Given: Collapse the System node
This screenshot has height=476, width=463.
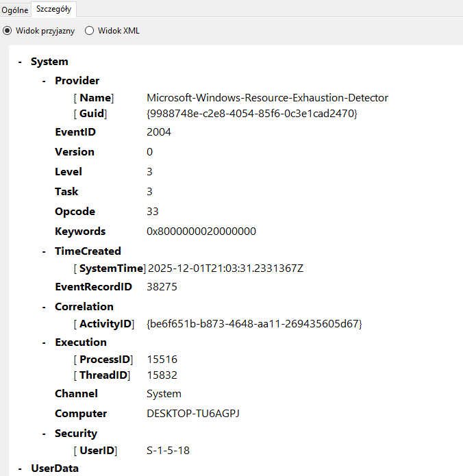Looking at the screenshot, I should [x=21, y=62].
